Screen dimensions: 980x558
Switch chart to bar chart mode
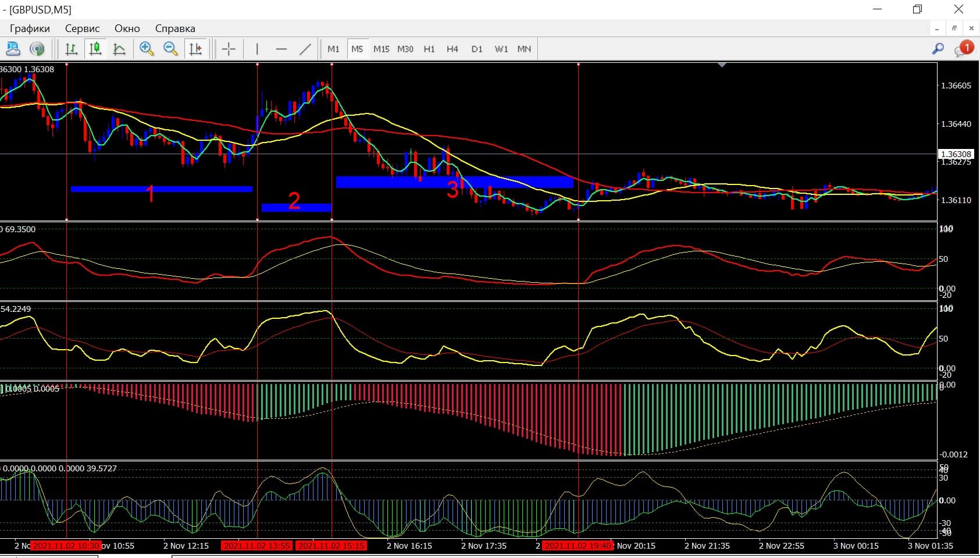point(72,49)
